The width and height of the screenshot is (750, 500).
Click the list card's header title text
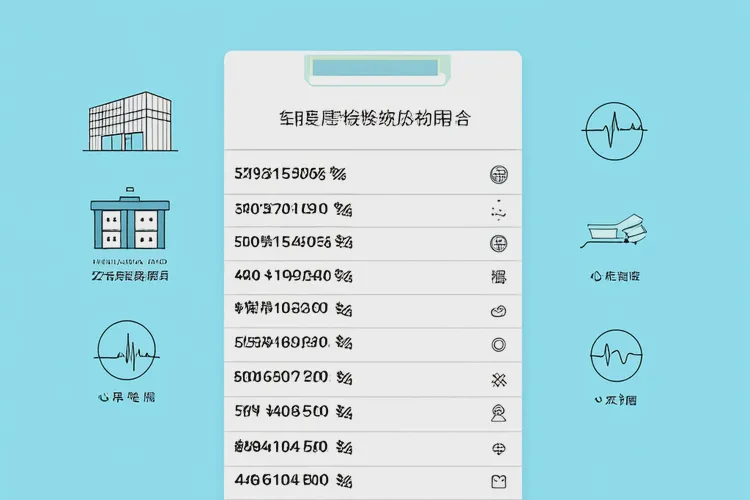(373, 119)
